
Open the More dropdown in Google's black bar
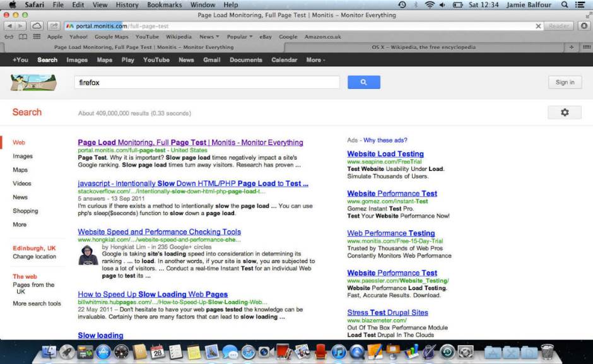315,60
